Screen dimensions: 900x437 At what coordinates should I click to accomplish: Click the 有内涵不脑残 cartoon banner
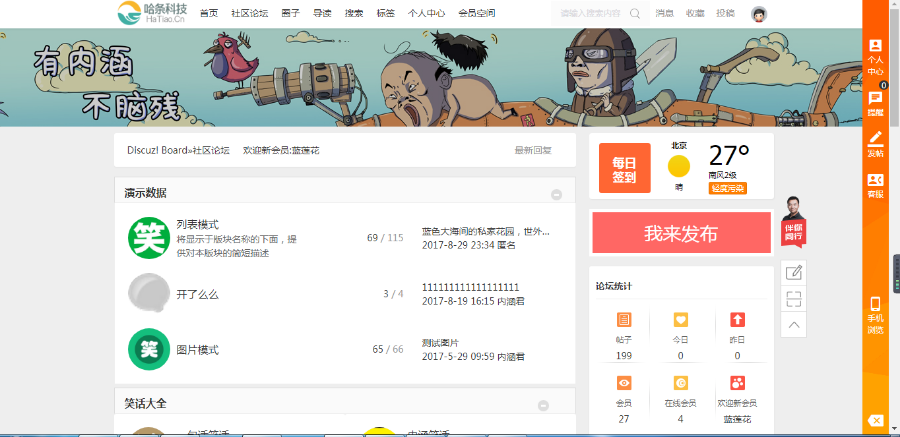point(431,78)
